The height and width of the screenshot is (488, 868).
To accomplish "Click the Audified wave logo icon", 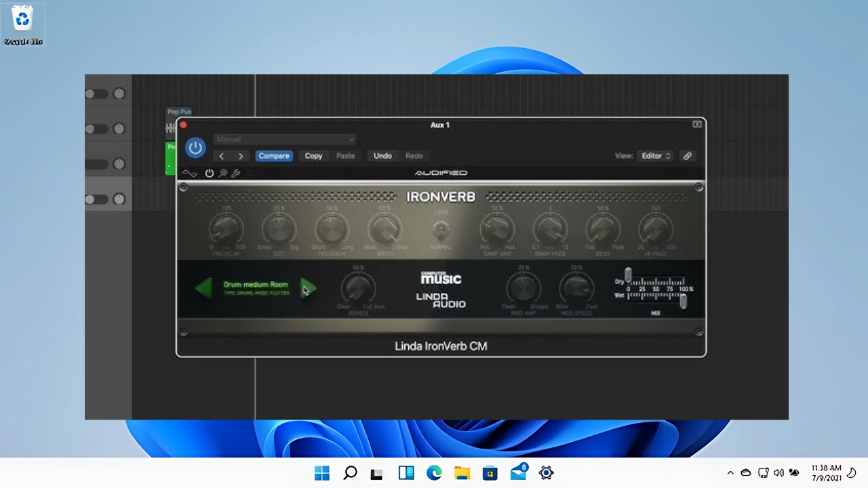I will click(189, 174).
